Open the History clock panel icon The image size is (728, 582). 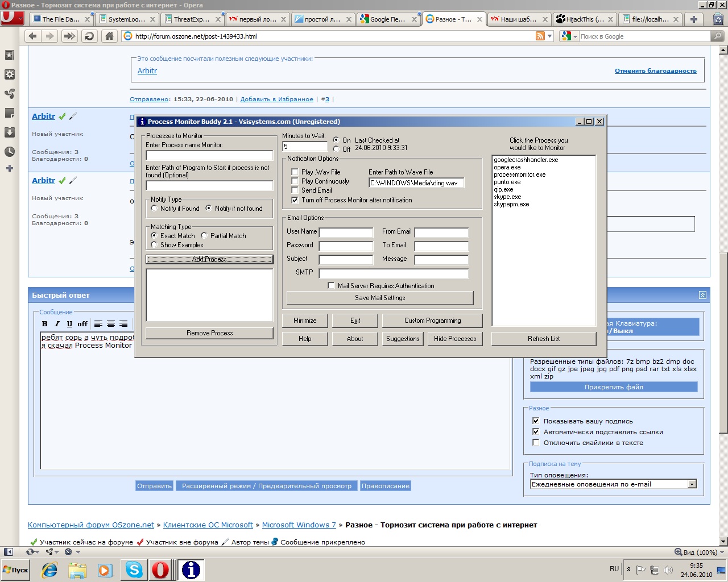coord(9,152)
